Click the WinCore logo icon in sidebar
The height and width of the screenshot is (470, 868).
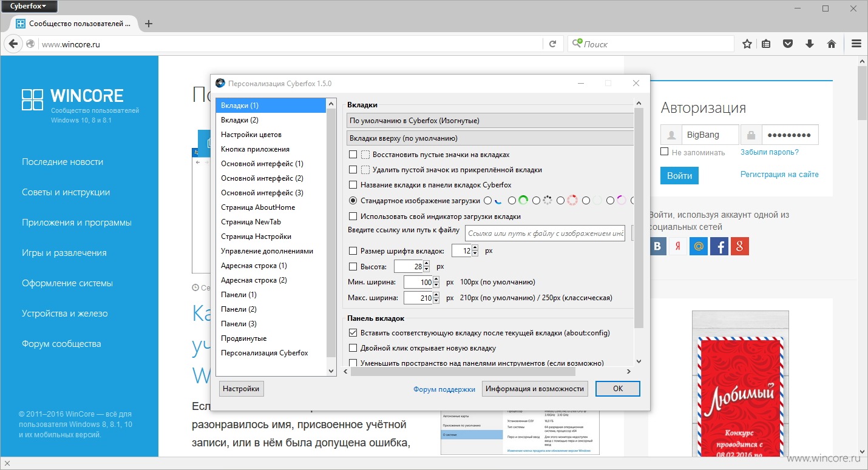pyautogui.click(x=32, y=99)
